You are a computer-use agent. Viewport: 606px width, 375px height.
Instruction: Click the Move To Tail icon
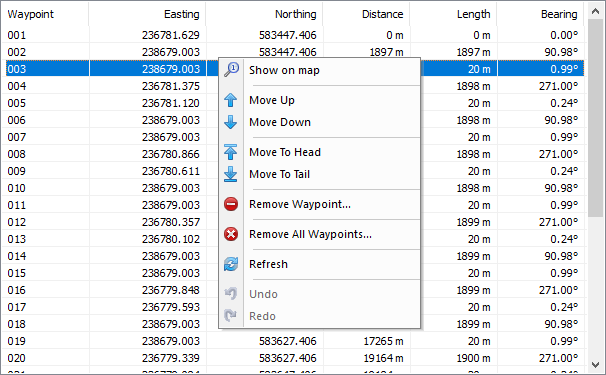231,174
